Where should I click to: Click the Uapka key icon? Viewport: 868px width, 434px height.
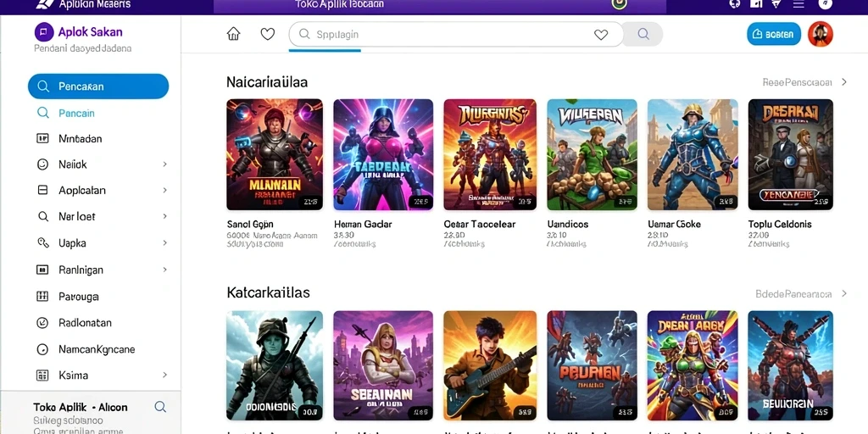(42, 242)
